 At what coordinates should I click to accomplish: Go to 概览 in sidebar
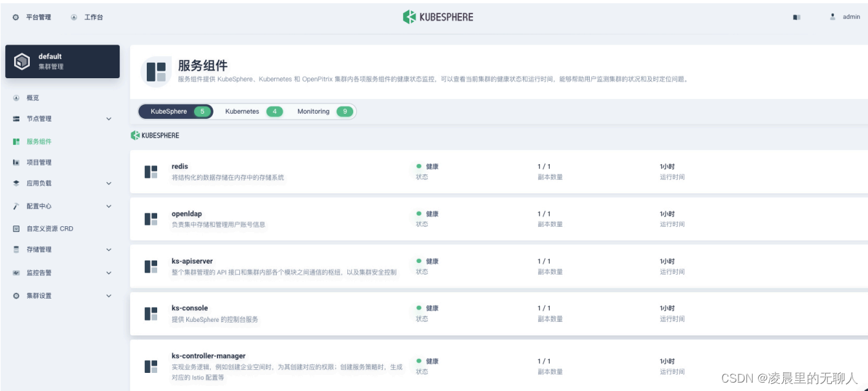coord(33,98)
